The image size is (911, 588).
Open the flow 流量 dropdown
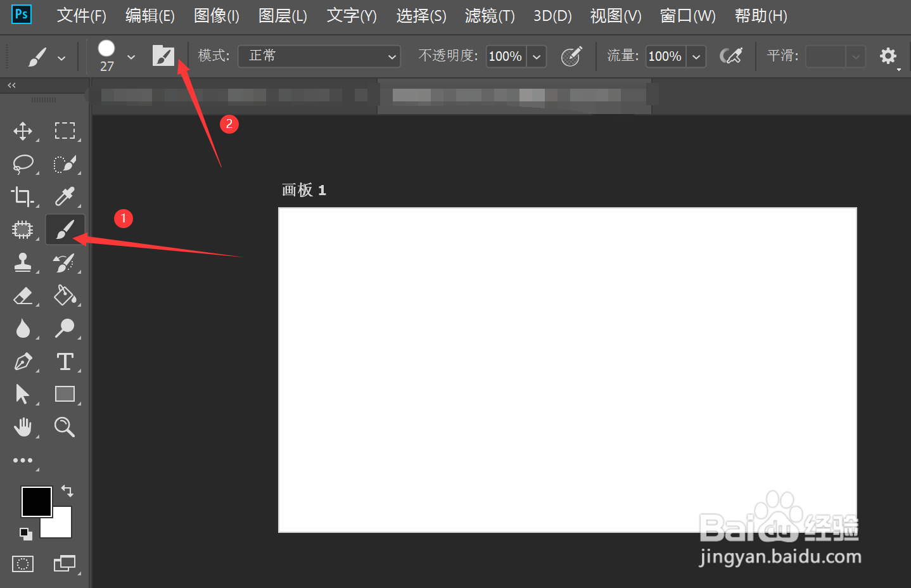(696, 56)
